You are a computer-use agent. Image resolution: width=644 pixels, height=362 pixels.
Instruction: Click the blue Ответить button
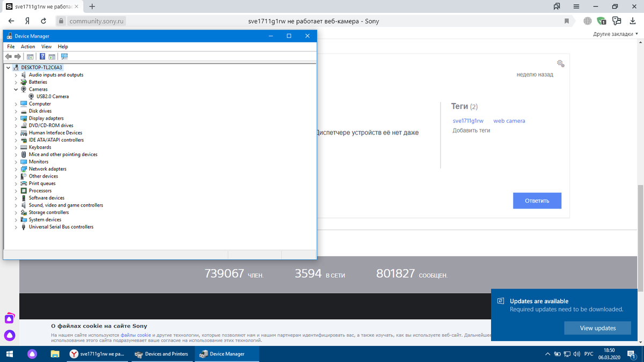537,201
